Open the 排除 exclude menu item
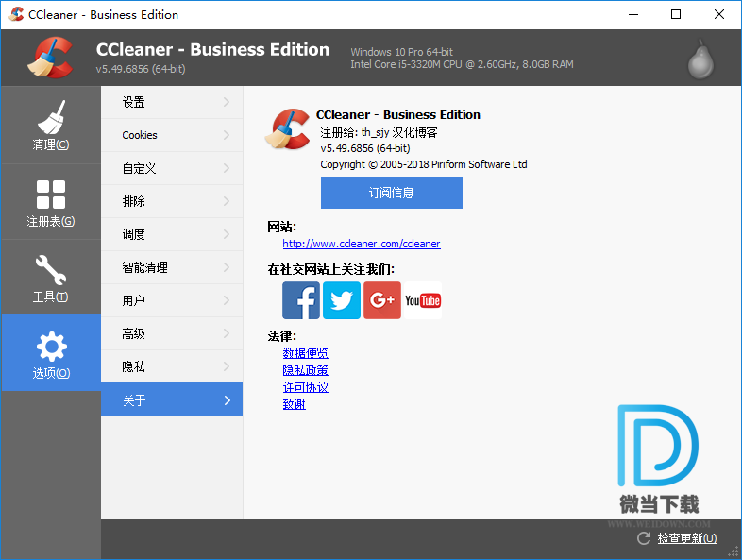The height and width of the screenshot is (560, 742). tap(172, 202)
